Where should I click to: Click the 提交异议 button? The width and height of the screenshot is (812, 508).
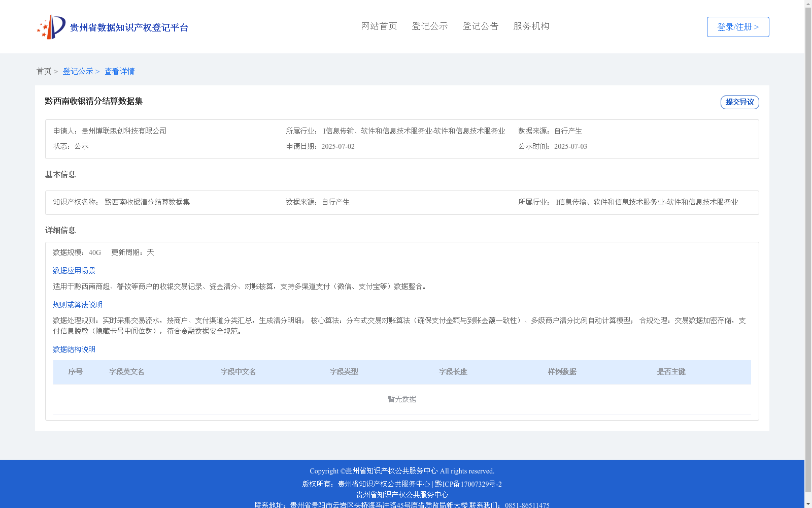coord(739,102)
